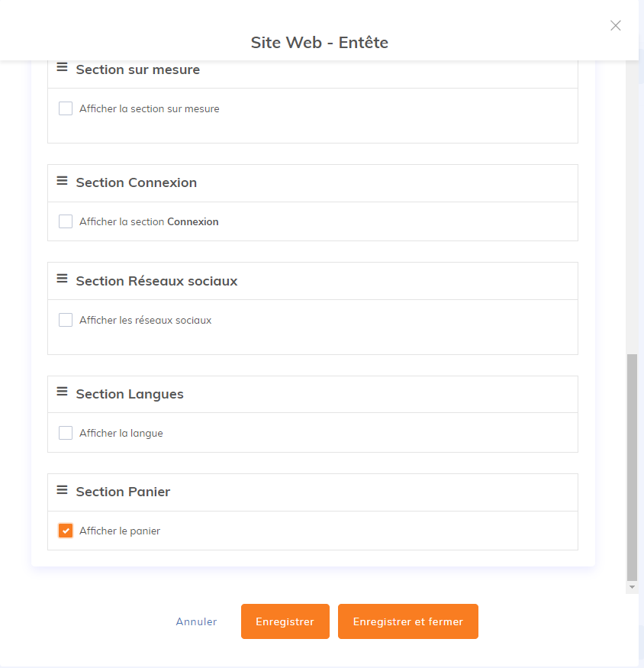Close the Site Web - Entête dialog

(616, 25)
